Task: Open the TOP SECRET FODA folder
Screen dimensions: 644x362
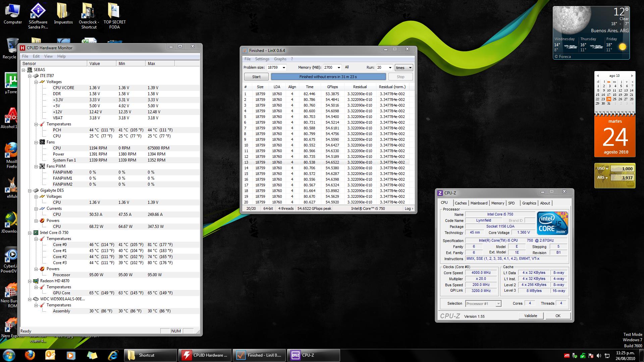Action: [114, 16]
